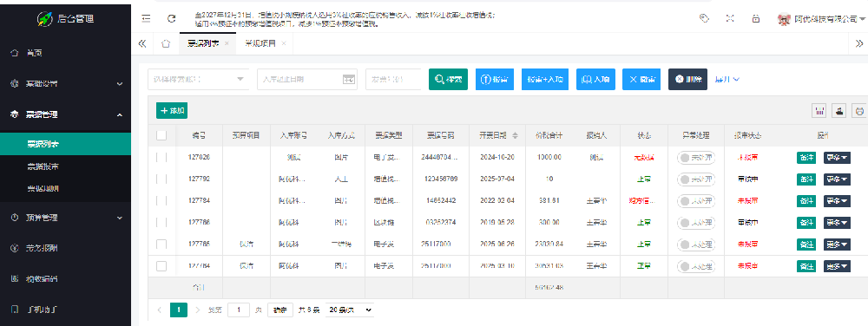Viewport: 868px width, 326px height.
Task: Close the second open tab
Action: 284,43
